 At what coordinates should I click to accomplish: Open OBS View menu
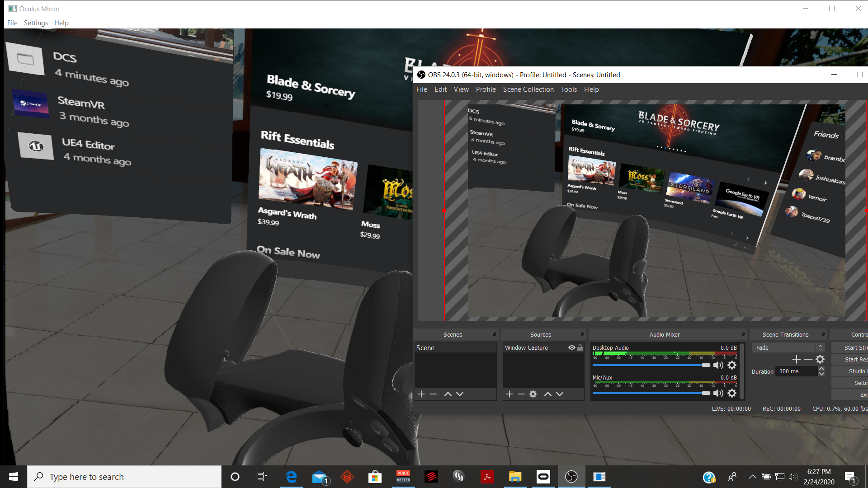(x=461, y=89)
